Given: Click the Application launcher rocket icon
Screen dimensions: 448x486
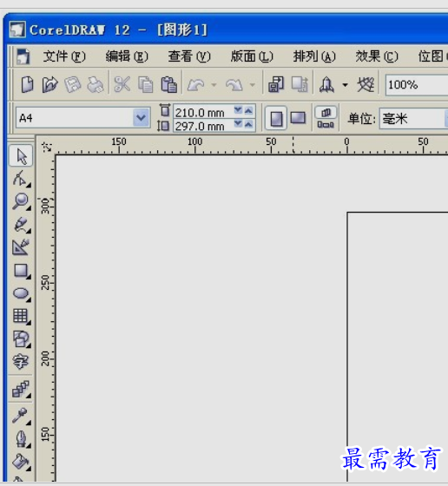Looking at the screenshot, I should pyautogui.click(x=326, y=84).
